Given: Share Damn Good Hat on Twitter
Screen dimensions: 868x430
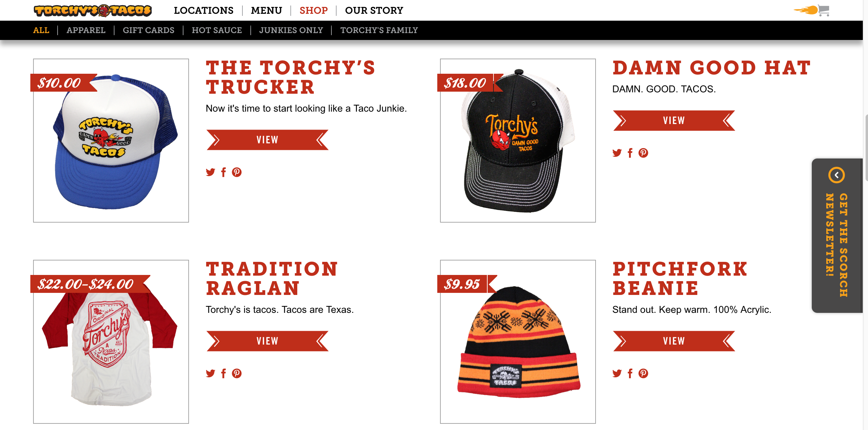Looking at the screenshot, I should pos(617,153).
